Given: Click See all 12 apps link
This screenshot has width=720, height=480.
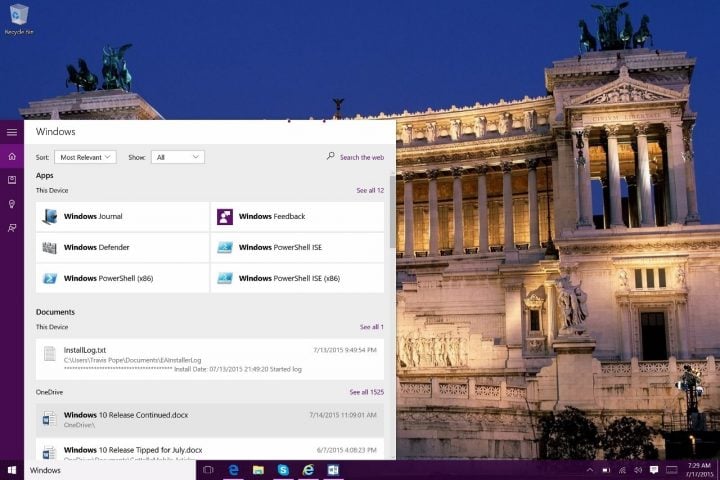Looking at the screenshot, I should click(x=370, y=190).
